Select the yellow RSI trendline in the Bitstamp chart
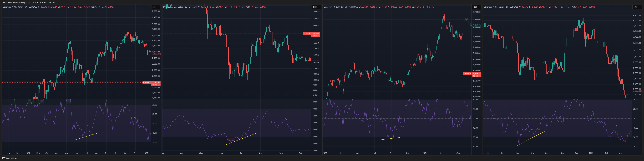644x161 pixels. [241, 139]
